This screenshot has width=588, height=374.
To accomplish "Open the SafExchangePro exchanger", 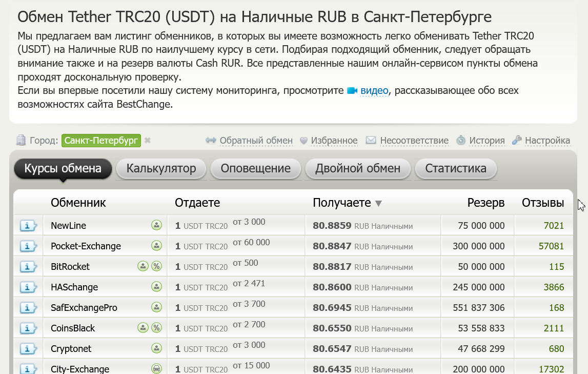I will pos(84,308).
